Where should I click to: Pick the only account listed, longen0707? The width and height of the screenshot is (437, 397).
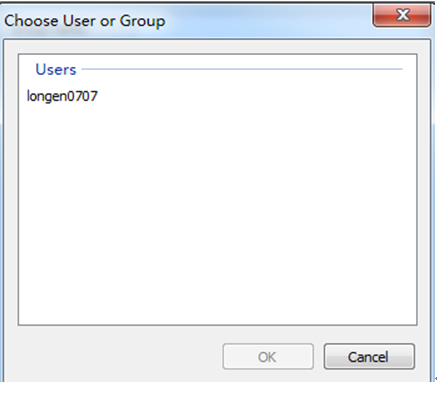coord(62,96)
